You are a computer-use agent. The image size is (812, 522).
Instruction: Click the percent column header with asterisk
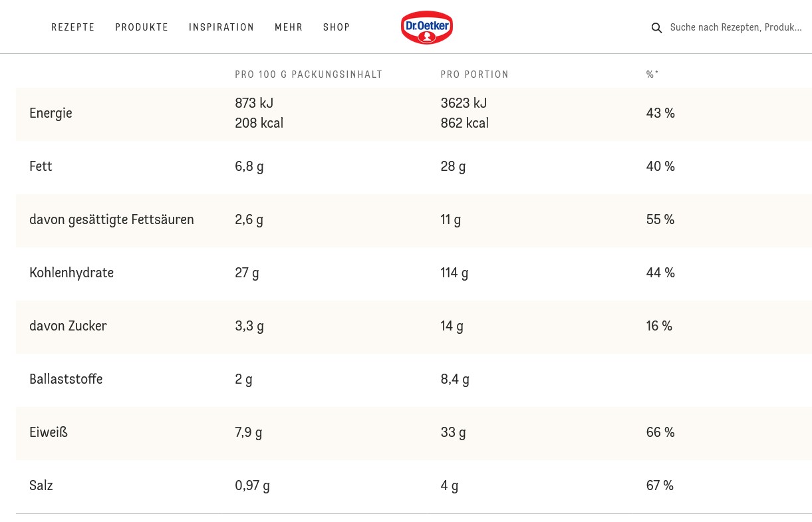652,74
